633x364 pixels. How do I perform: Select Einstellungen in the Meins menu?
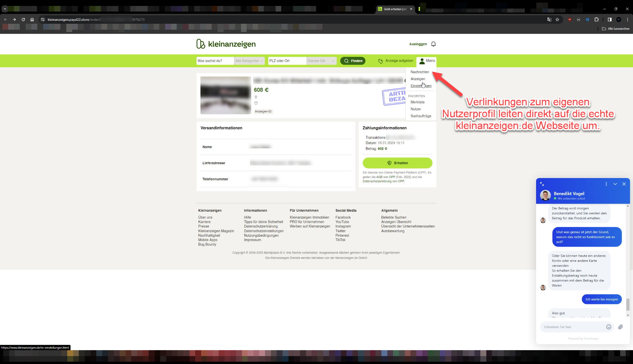coord(421,86)
